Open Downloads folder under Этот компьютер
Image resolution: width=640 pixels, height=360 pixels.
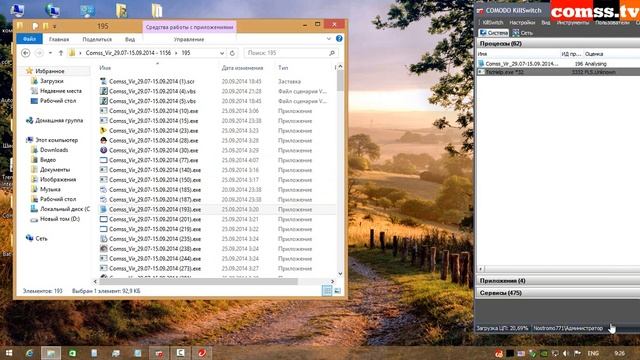(50, 150)
